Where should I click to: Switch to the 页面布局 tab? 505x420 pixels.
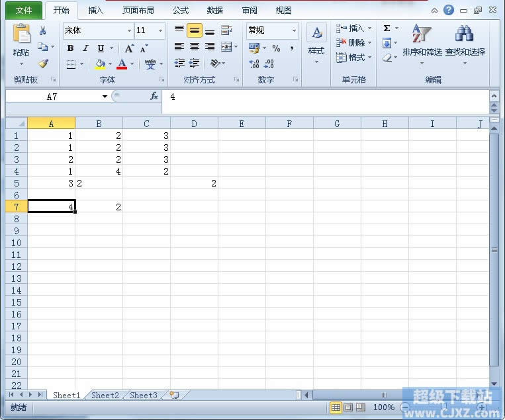[138, 11]
